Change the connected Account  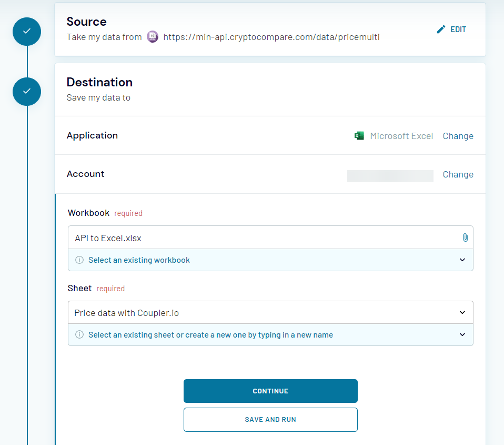(x=458, y=174)
